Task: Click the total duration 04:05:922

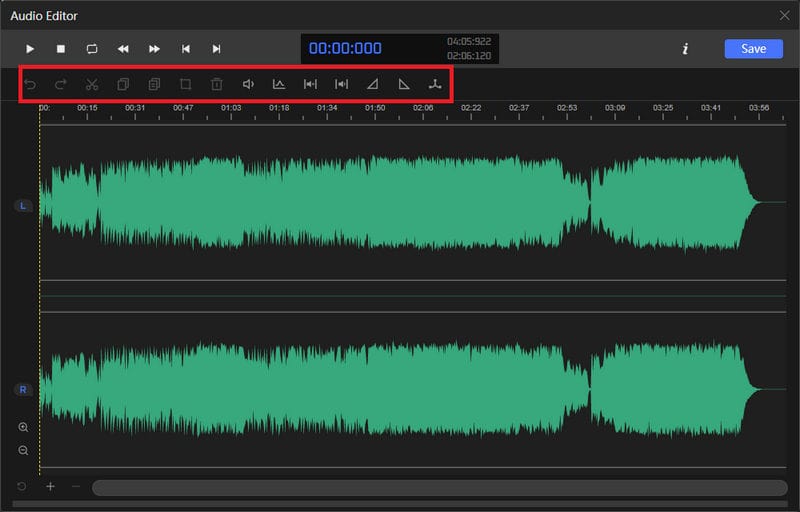Action: [x=469, y=41]
